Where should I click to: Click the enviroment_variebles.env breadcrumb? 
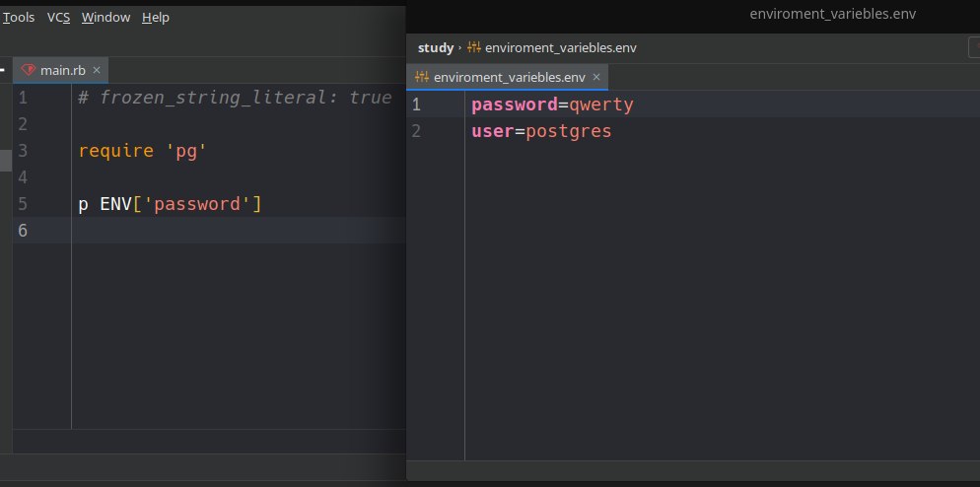point(561,47)
